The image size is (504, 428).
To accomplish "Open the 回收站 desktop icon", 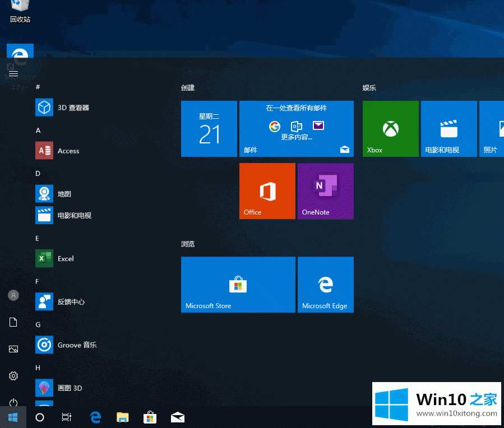I will pos(20,12).
